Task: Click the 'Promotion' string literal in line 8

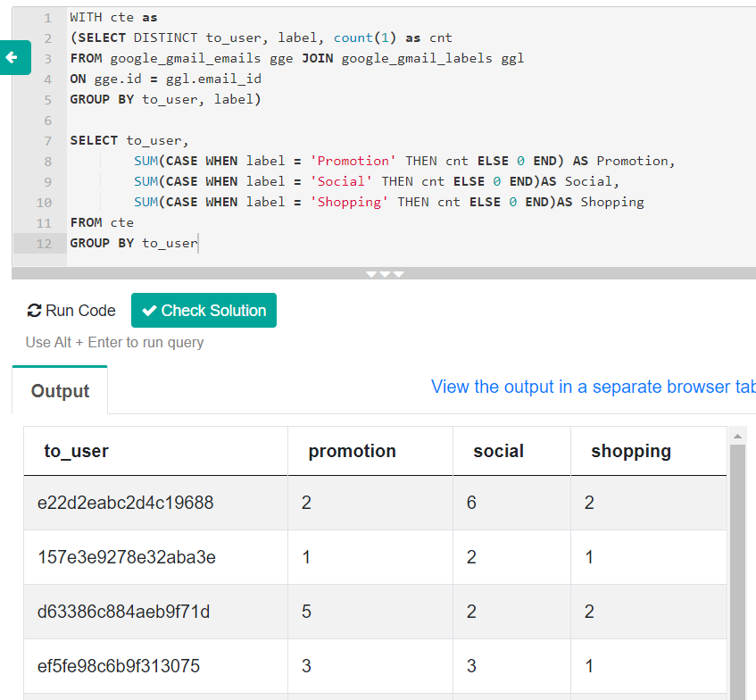Action: click(x=353, y=161)
